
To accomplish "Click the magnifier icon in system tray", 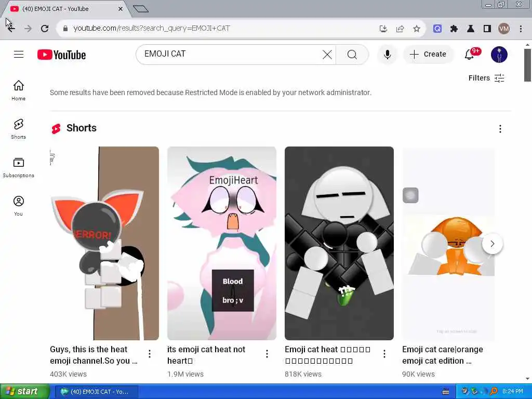I will tap(494, 392).
